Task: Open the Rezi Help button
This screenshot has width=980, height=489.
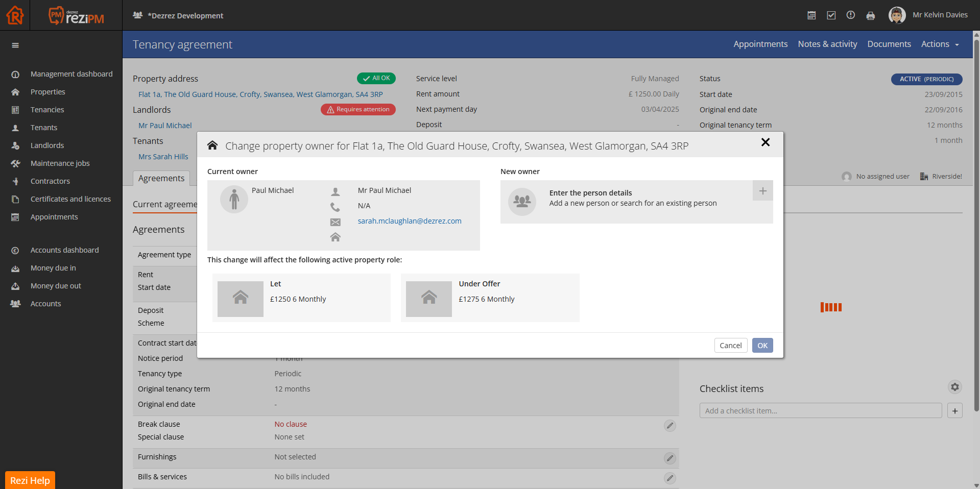Action: tap(30, 480)
